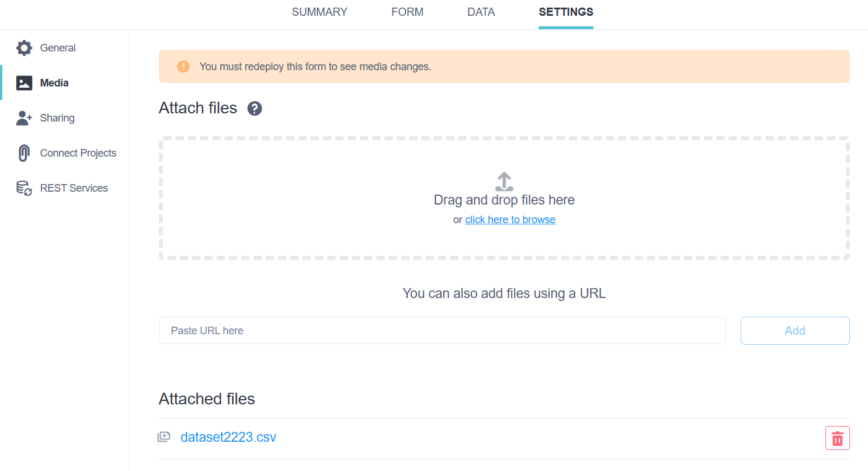Select the SETTINGS tab
The width and height of the screenshot is (868, 471).
(x=565, y=12)
